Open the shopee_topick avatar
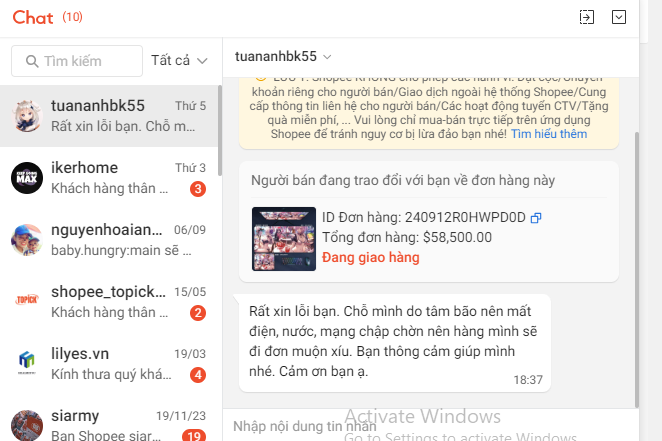This screenshot has height=441, width=662. pos(27,300)
